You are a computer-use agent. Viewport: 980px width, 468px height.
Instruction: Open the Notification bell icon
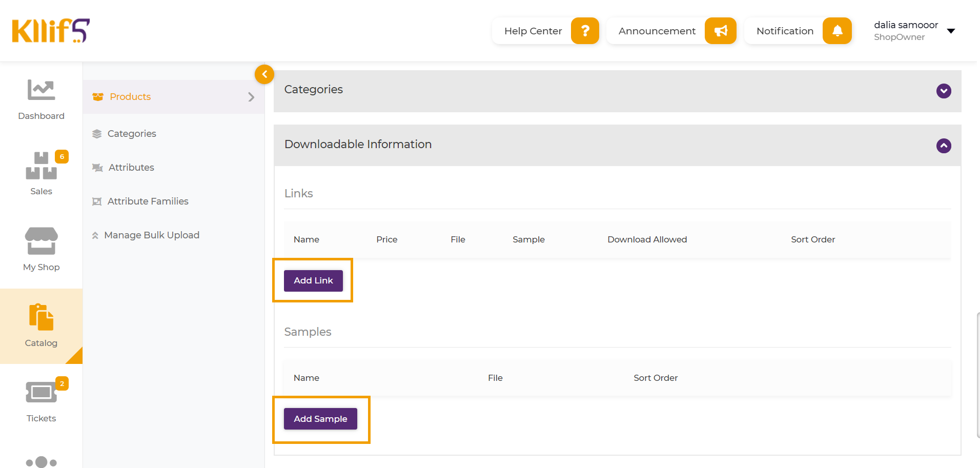pos(837,31)
